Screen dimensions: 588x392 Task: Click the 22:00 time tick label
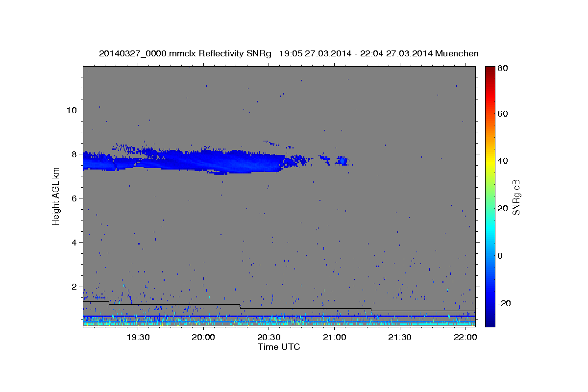click(465, 337)
